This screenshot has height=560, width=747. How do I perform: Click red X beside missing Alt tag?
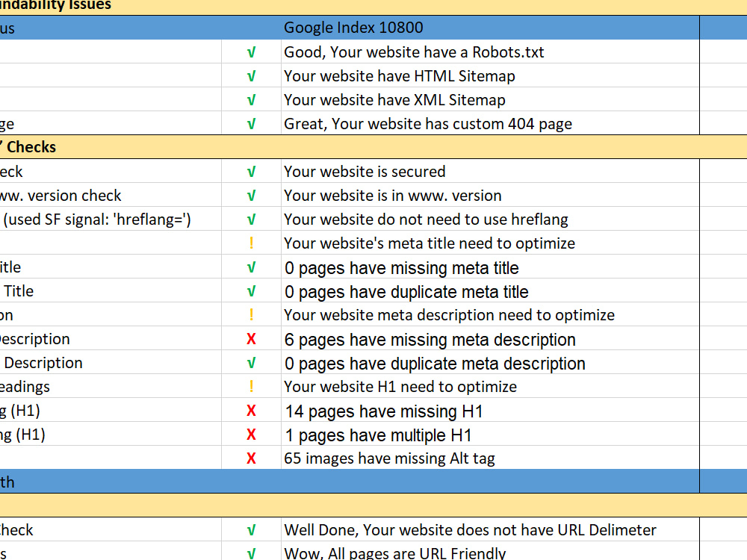[251, 458]
